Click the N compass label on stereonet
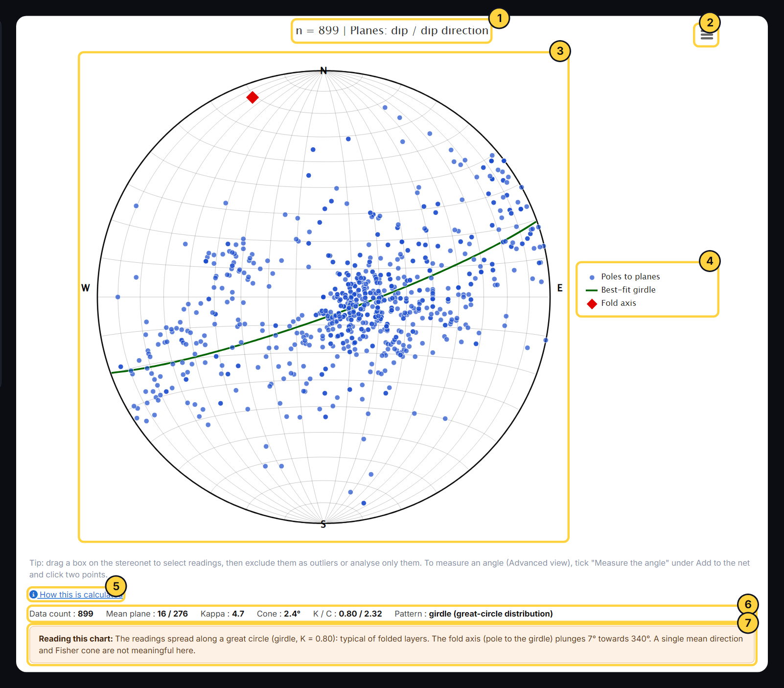Viewport: 784px width, 688px height. pos(323,70)
